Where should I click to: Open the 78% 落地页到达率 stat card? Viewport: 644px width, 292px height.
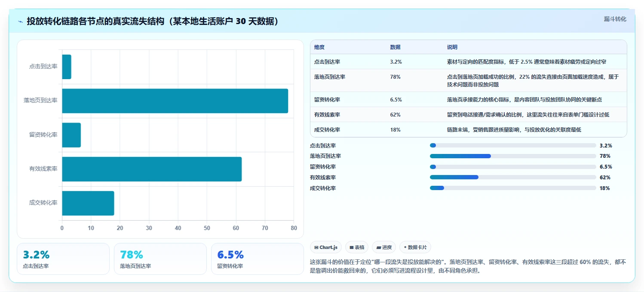[160, 259]
